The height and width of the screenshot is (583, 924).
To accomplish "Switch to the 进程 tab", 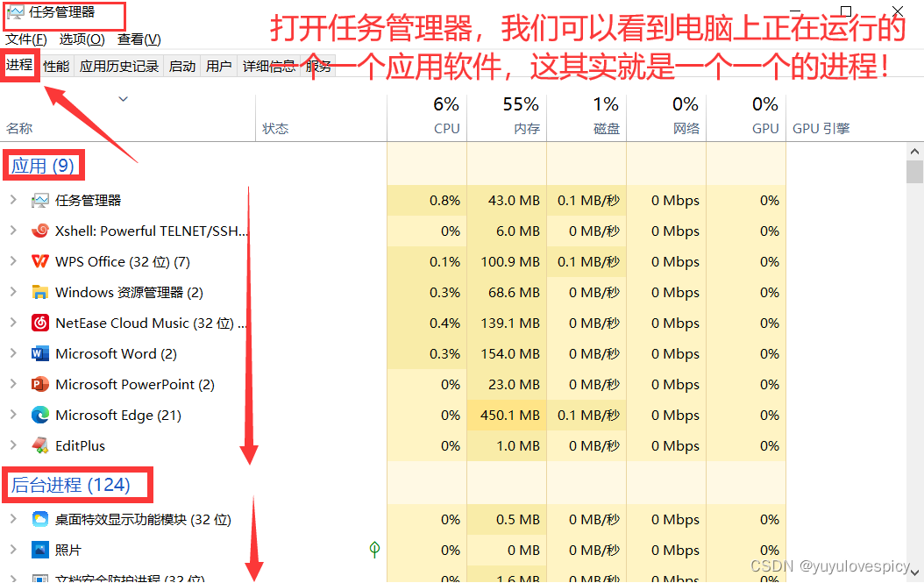I will click(x=19, y=65).
